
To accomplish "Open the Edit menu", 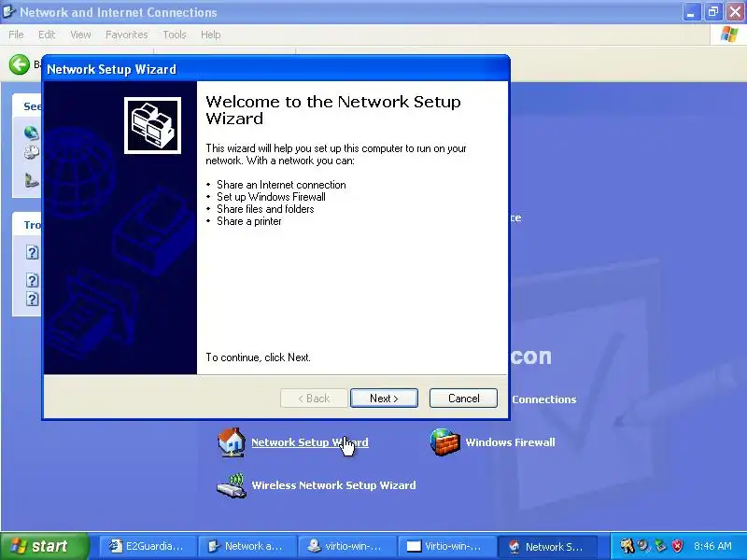I will tap(47, 35).
